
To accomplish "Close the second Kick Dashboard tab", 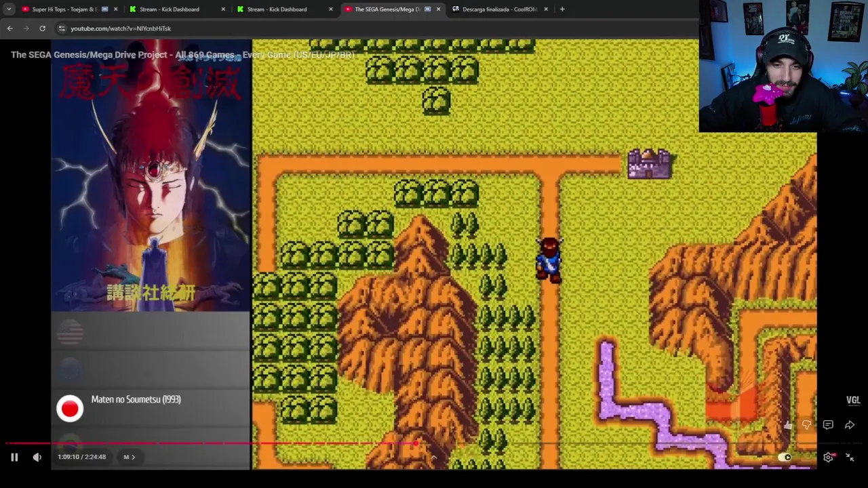I will point(331,9).
